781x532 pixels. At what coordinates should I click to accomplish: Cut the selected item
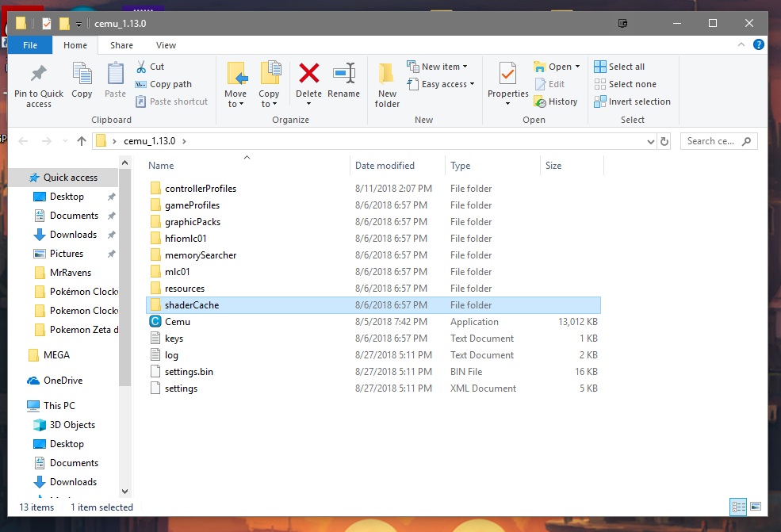150,67
